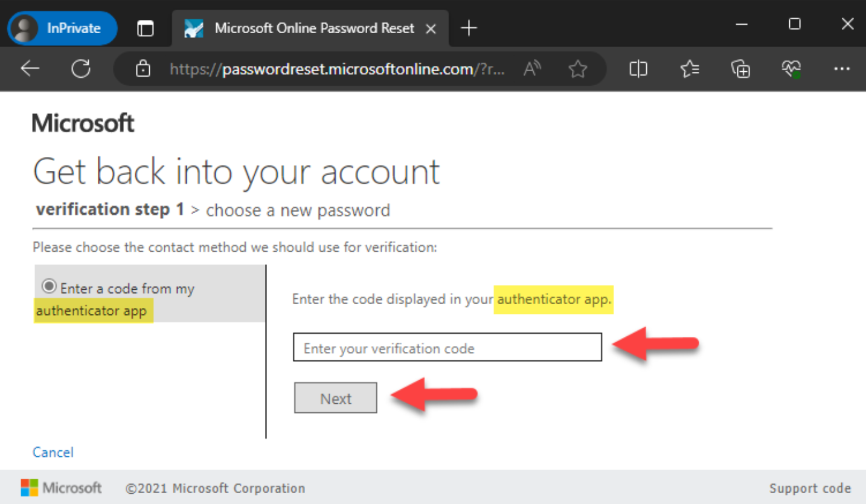Minimize the browser window
866x504 pixels.
742,24
